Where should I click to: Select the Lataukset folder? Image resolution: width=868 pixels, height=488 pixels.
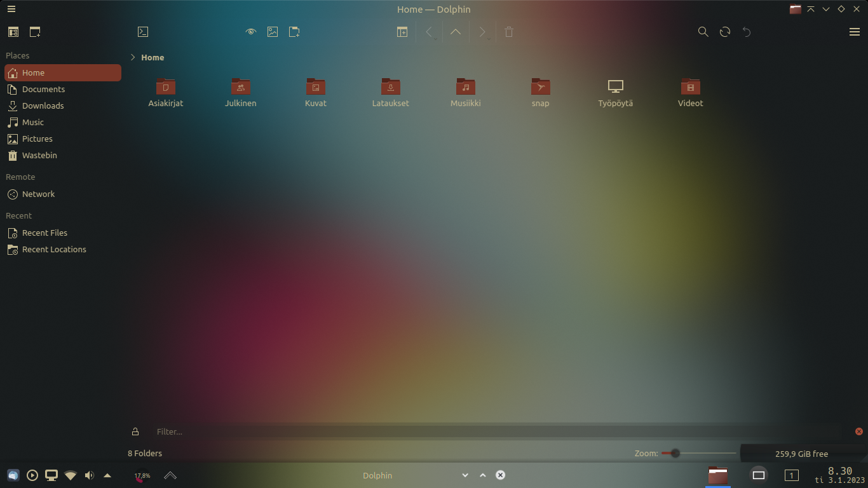click(391, 93)
